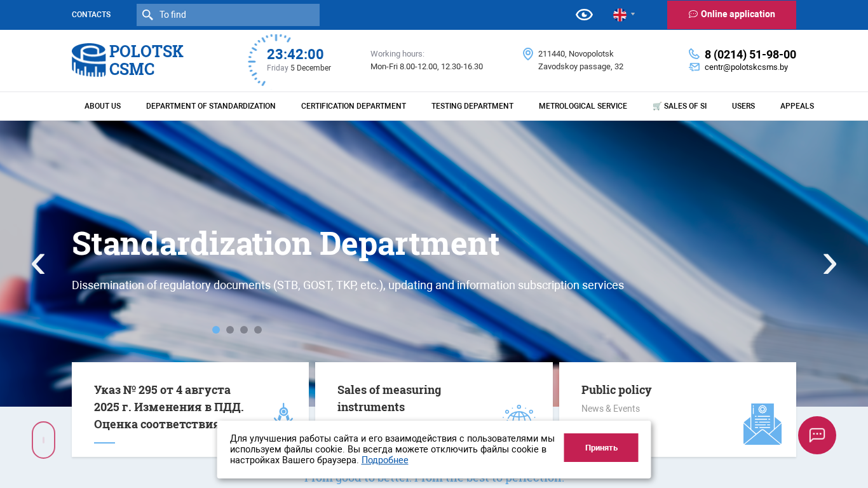Click the magnifier search icon
This screenshot has height=488, width=868.
pos(147,15)
